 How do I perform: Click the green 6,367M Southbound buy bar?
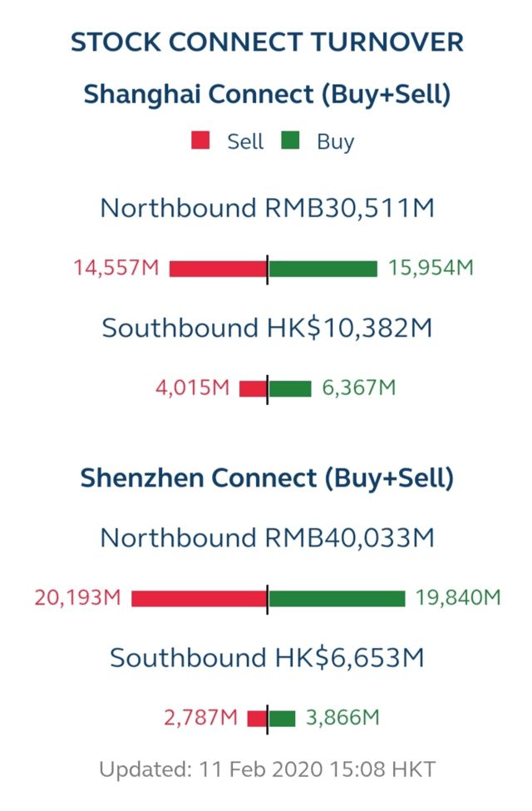pos(290,388)
